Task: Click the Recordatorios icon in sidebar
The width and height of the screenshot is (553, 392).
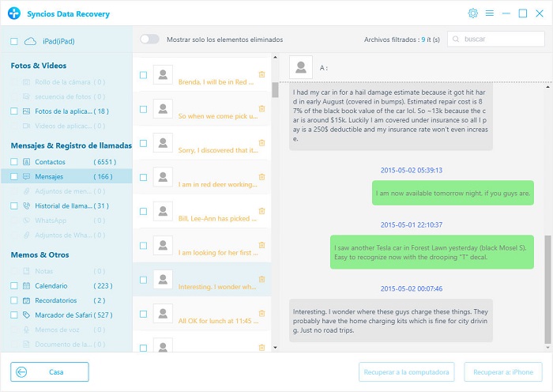Action: [26, 300]
